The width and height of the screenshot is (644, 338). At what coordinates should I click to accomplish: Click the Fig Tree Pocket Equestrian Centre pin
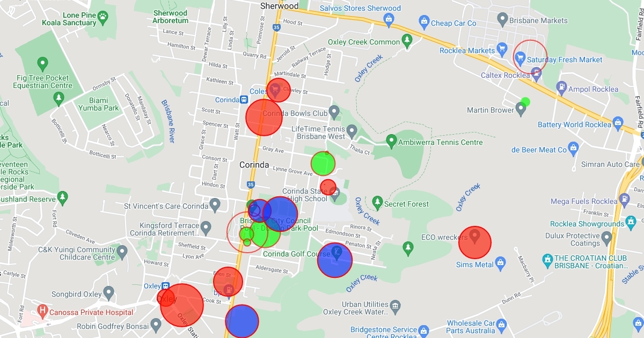[x=58, y=98]
